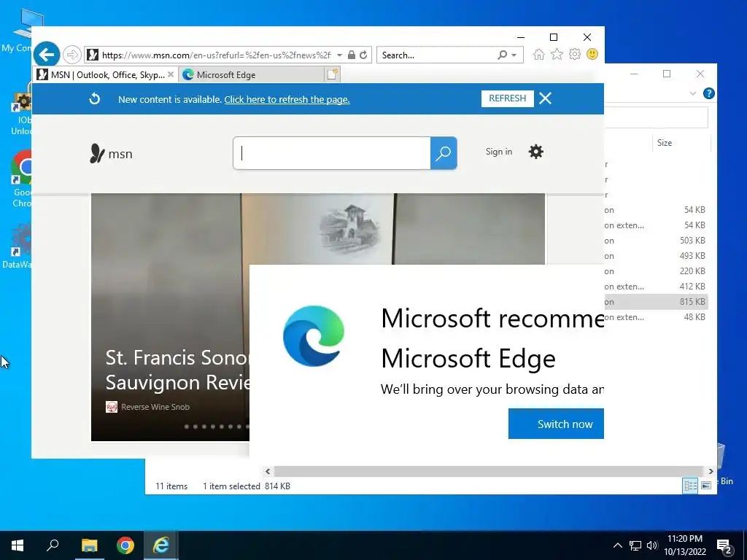The height and width of the screenshot is (560, 747).
Task: Open the St. Francis Sonoma article headline
Action: (178, 370)
